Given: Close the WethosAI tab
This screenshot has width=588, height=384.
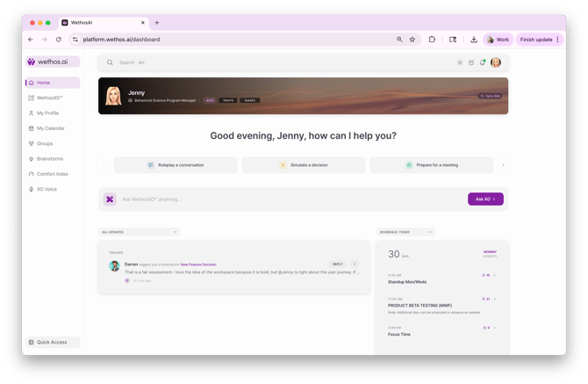Looking at the screenshot, I should tap(143, 23).
